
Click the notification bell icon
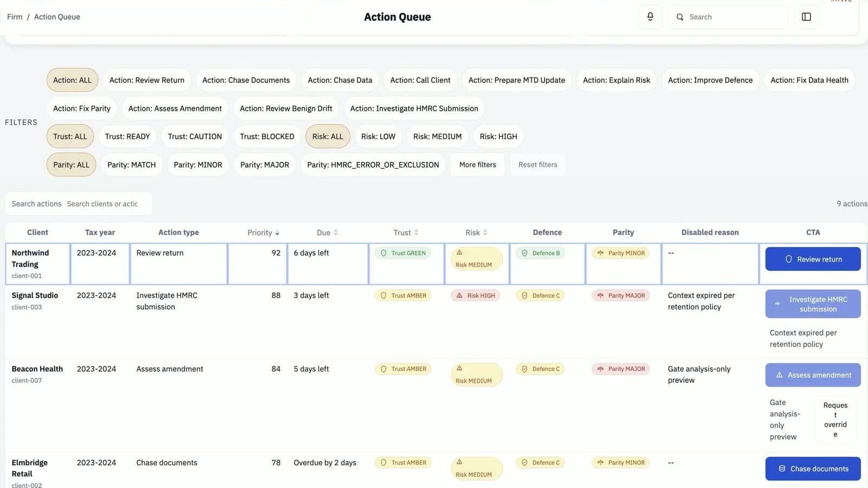coord(650,17)
